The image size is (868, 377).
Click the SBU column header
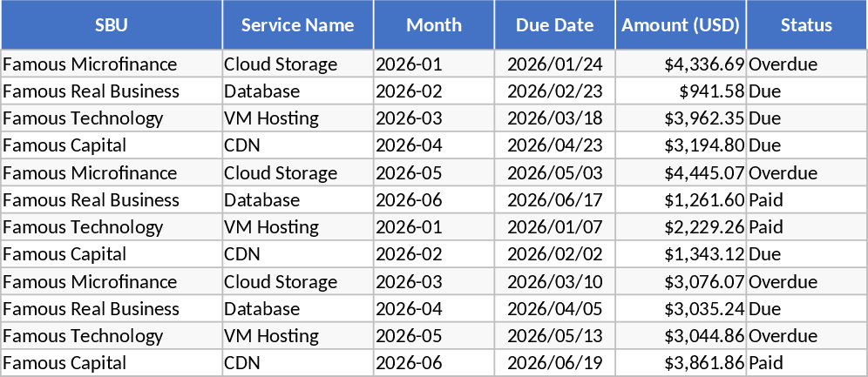click(x=112, y=25)
